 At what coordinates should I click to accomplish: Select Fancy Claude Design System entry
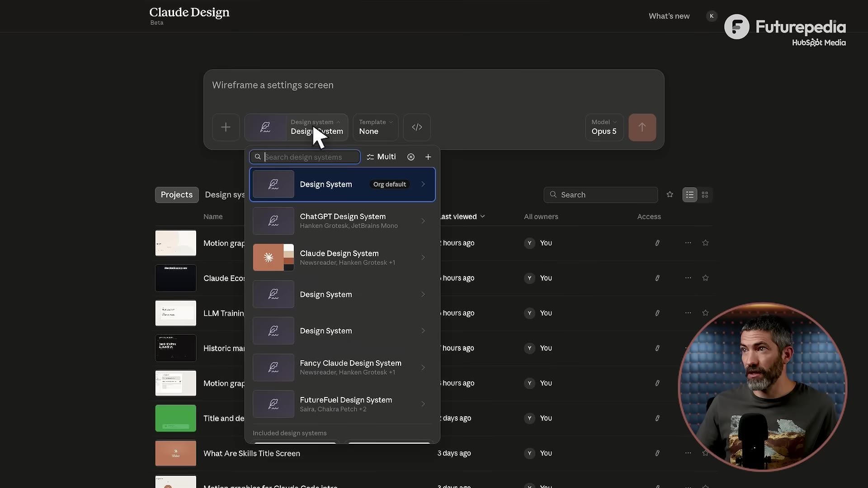[x=342, y=367]
